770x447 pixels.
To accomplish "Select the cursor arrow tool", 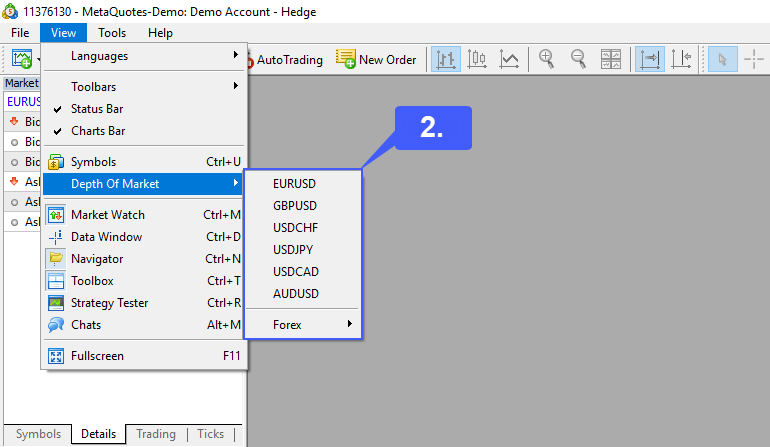I will point(722,59).
